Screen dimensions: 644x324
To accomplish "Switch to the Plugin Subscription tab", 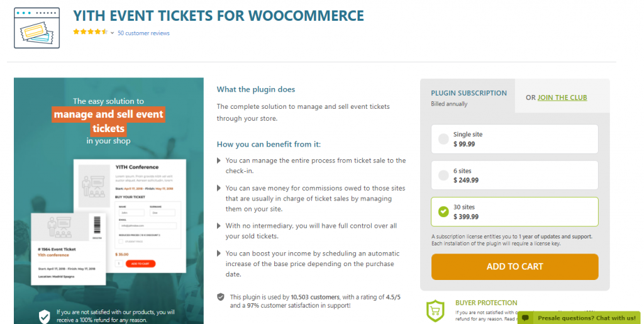I will point(467,96).
